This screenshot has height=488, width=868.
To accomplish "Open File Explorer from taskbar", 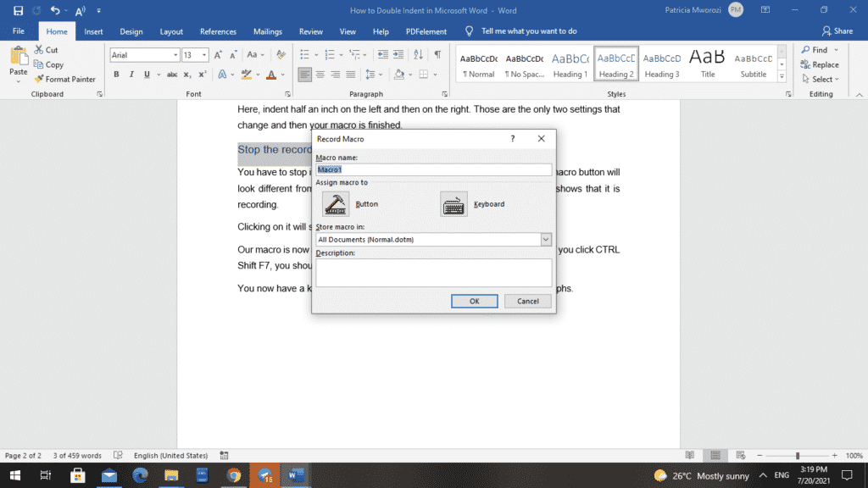I will pyautogui.click(x=171, y=475).
